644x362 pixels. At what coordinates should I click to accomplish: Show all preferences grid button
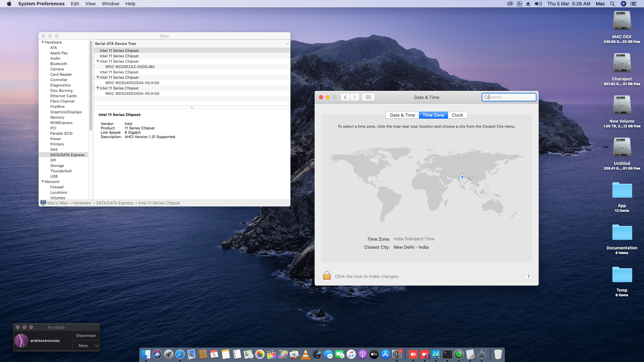[368, 97]
